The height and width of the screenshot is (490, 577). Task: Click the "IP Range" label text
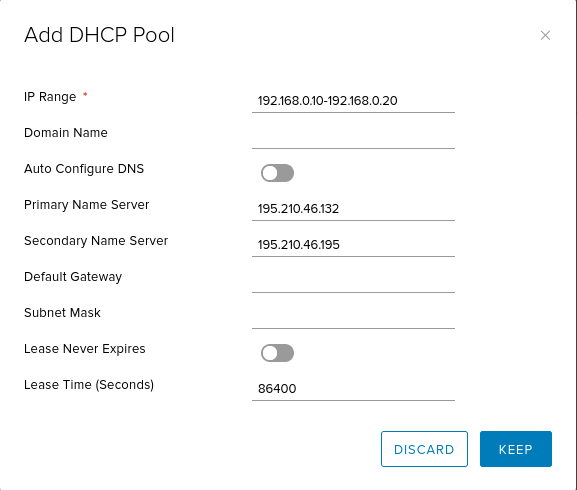pyautogui.click(x=50, y=97)
